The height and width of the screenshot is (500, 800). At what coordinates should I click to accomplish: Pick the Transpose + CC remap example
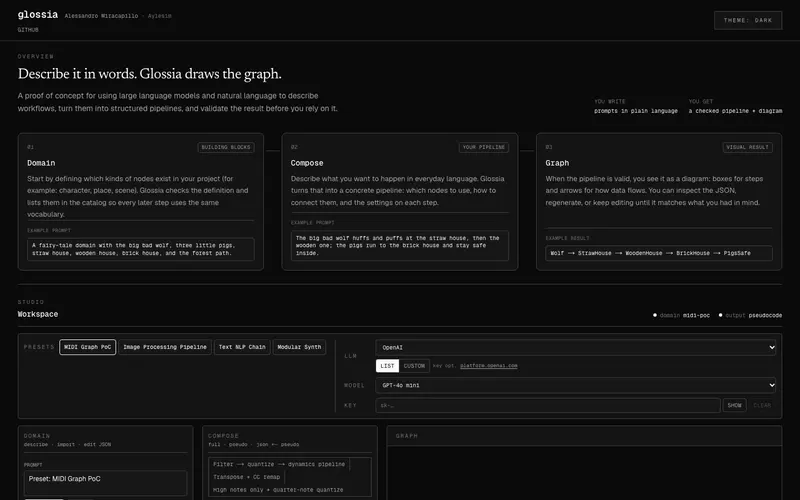pos(246,477)
